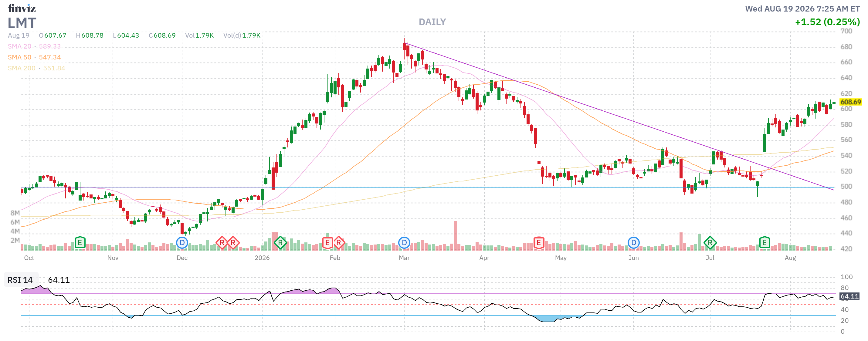The height and width of the screenshot is (341, 868).
Task: Select the DAILY timeframe label
Action: [x=432, y=22]
